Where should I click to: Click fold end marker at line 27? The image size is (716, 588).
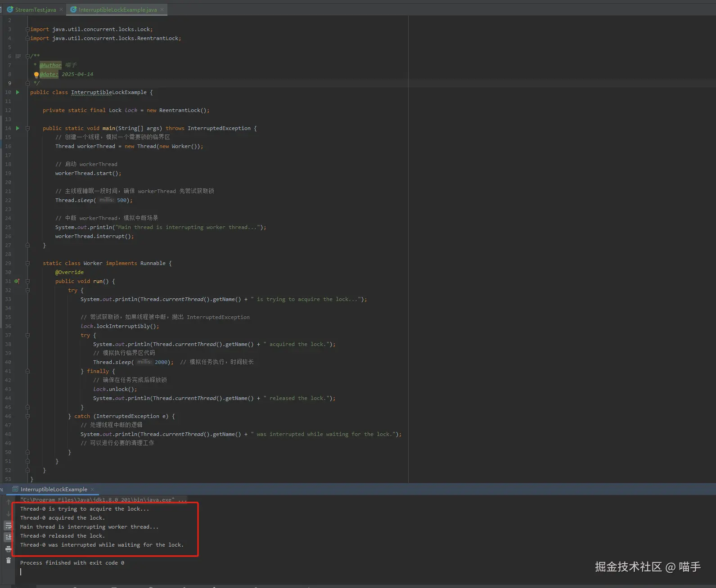(x=27, y=245)
